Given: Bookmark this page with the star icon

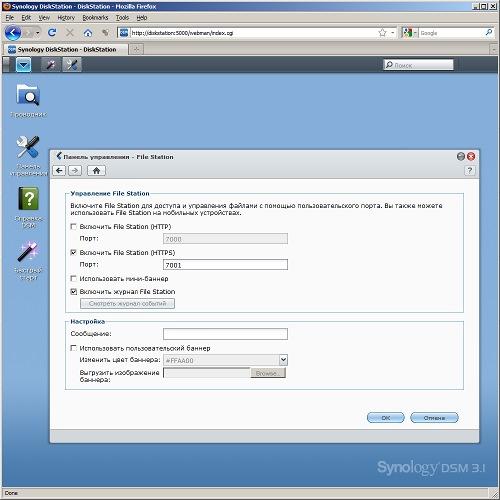Looking at the screenshot, I should tap(382, 33).
